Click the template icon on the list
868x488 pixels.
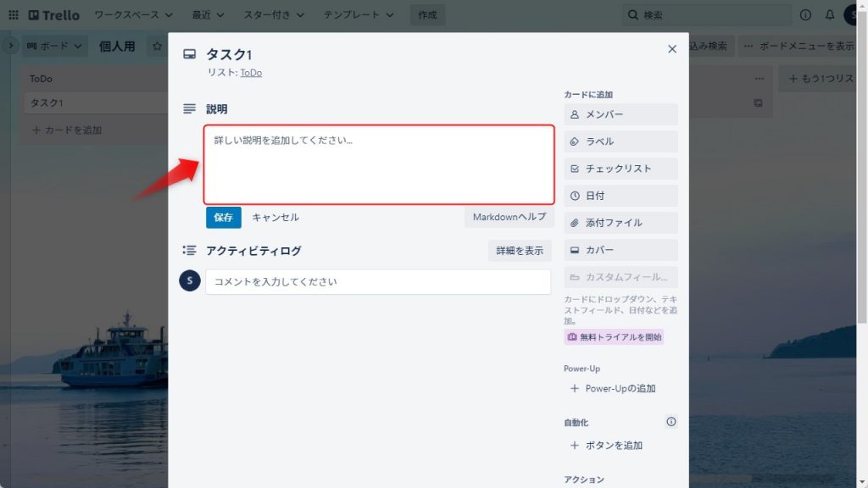[758, 103]
